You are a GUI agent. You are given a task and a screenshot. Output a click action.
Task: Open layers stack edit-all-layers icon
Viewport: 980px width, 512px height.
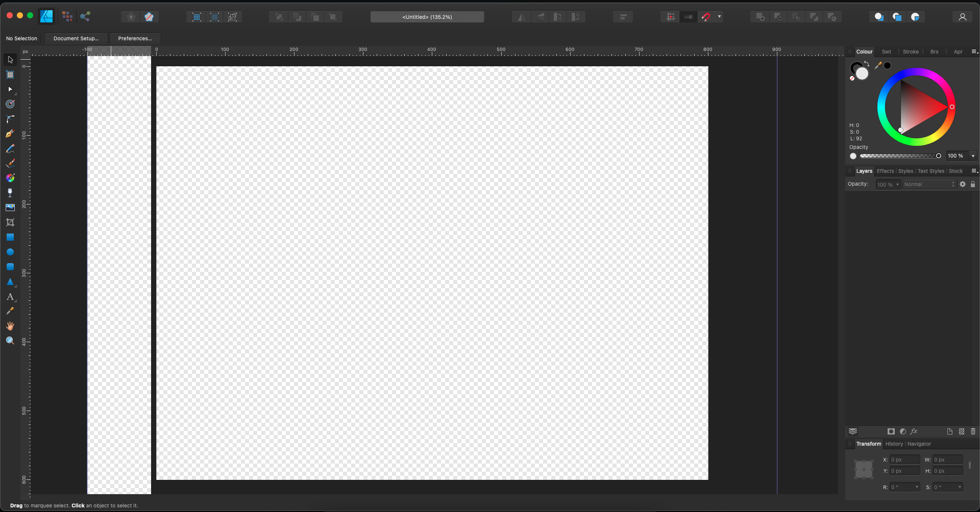pos(853,431)
